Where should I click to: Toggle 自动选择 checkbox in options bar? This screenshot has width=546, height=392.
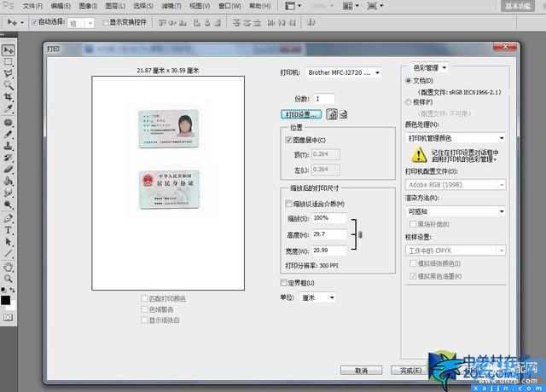(x=34, y=22)
